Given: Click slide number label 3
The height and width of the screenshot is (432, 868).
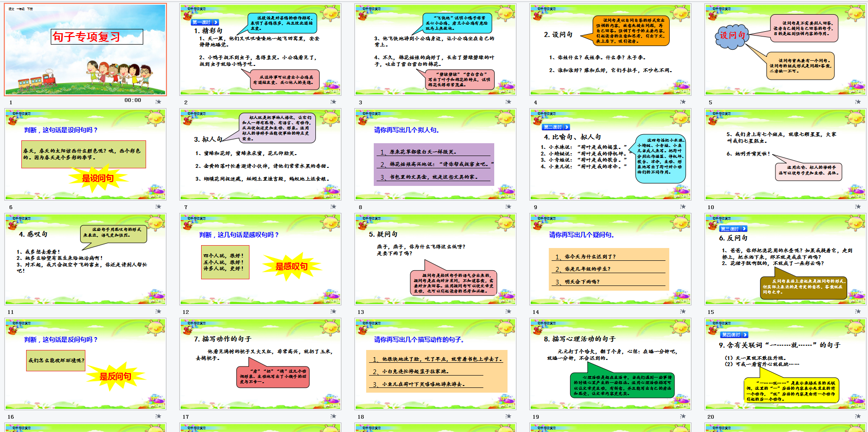Looking at the screenshot, I should click(x=360, y=102).
